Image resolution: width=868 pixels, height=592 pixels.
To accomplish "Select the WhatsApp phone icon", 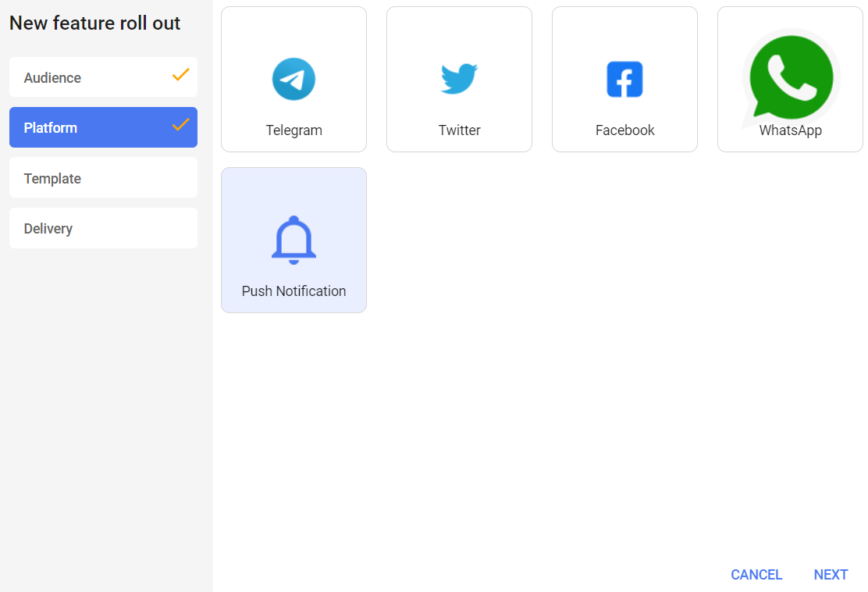I will tap(791, 79).
